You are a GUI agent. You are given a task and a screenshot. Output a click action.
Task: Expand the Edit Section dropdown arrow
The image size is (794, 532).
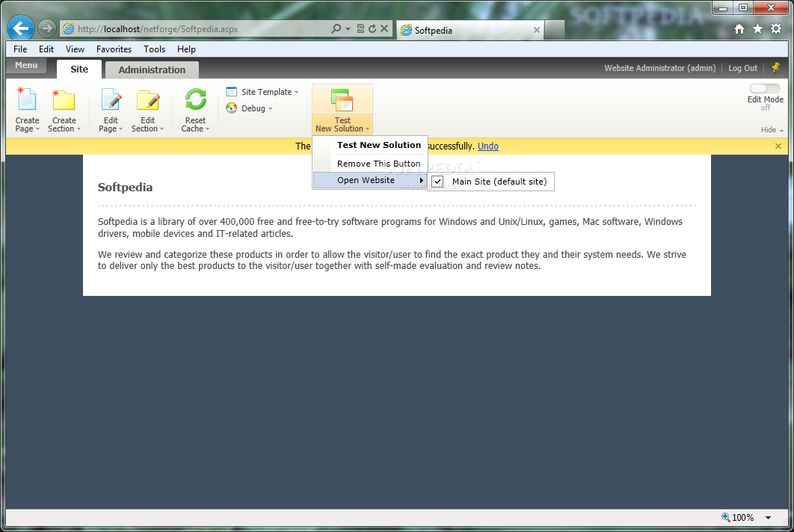tap(161, 129)
